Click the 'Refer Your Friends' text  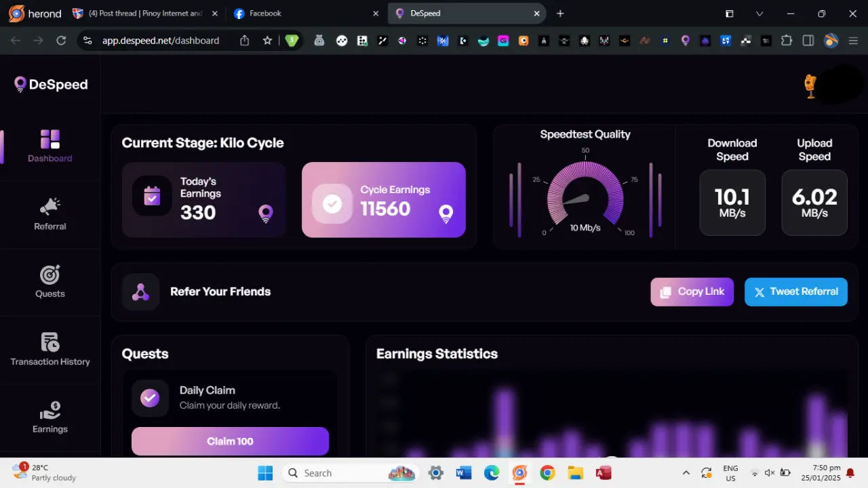tap(220, 291)
